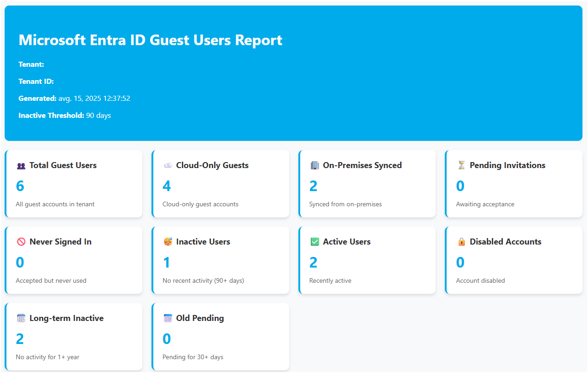
Task: Select the Cloud-Only Guests card title
Action: 212,165
